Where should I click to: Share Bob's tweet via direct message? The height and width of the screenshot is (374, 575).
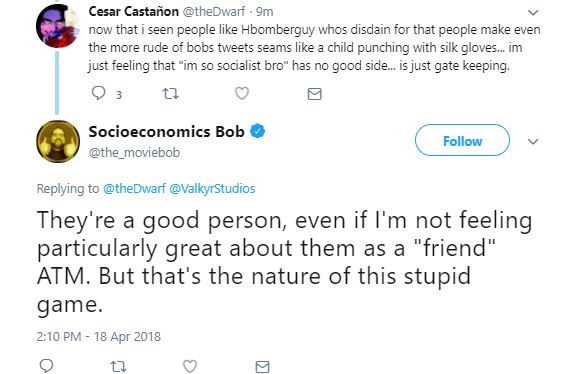click(x=262, y=367)
